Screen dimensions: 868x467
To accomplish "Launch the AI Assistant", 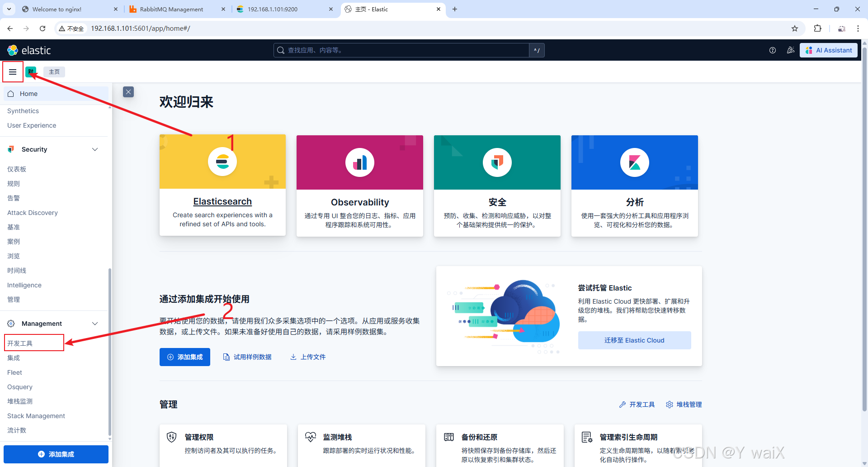I will point(829,50).
